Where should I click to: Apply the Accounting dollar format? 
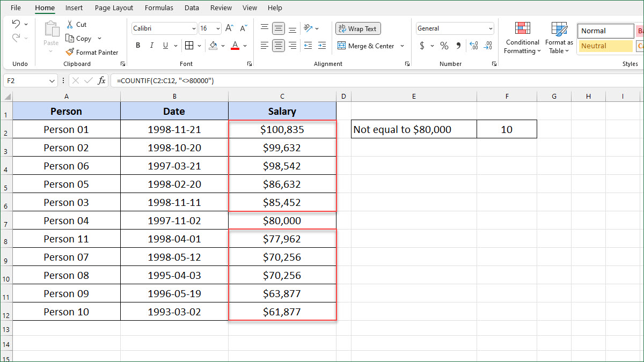click(422, 46)
